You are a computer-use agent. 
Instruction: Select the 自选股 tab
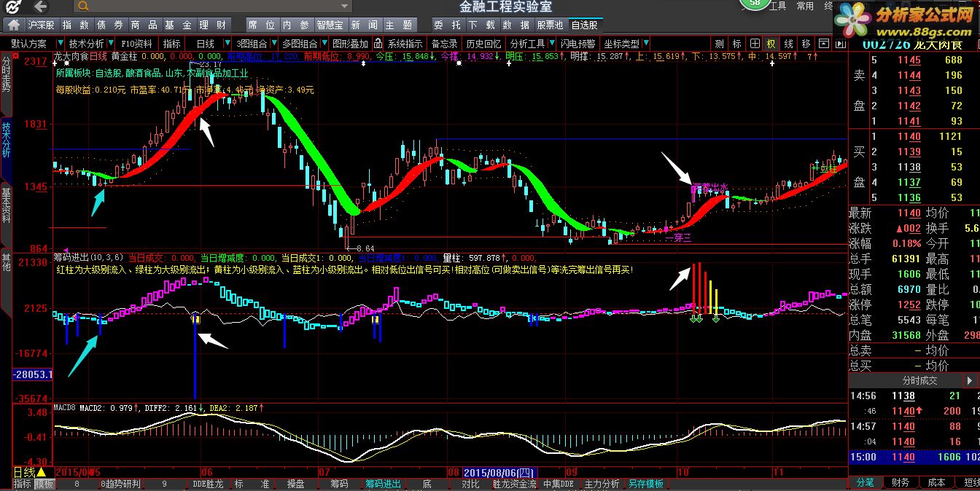click(x=585, y=25)
